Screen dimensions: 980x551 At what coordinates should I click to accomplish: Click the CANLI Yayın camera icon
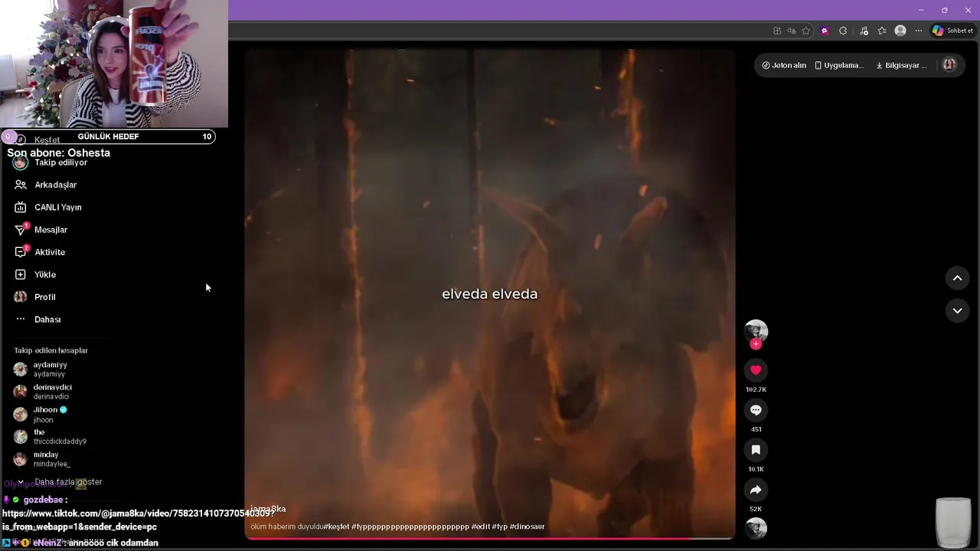click(21, 207)
